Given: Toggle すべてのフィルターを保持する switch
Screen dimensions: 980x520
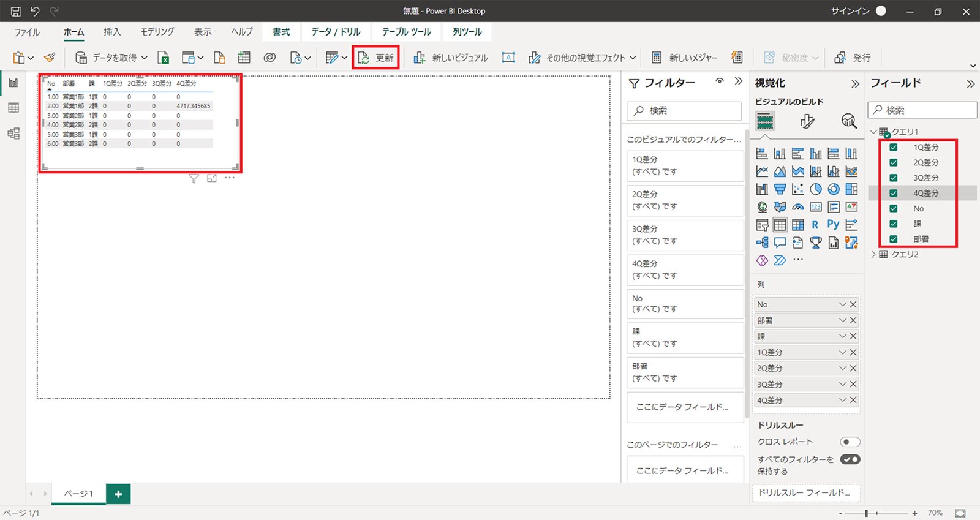Looking at the screenshot, I should click(850, 459).
